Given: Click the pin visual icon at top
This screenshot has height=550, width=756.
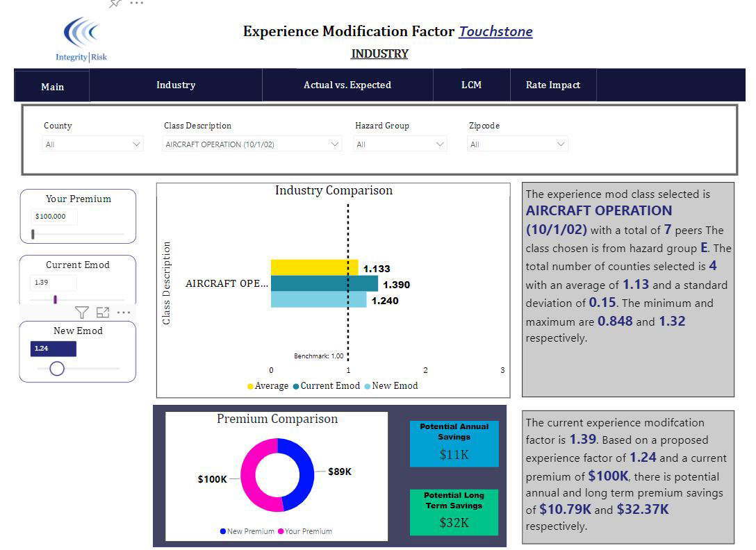Looking at the screenshot, I should 115,3.
